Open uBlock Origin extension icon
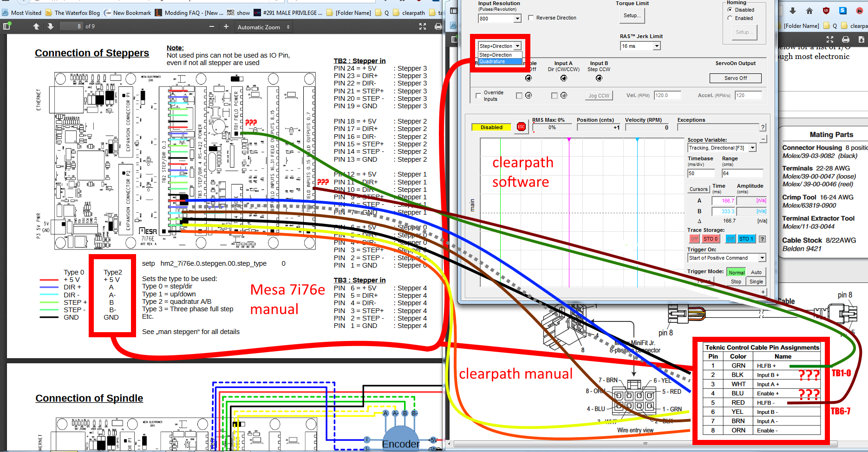Viewport: 868px width, 452px height. (826, 10)
